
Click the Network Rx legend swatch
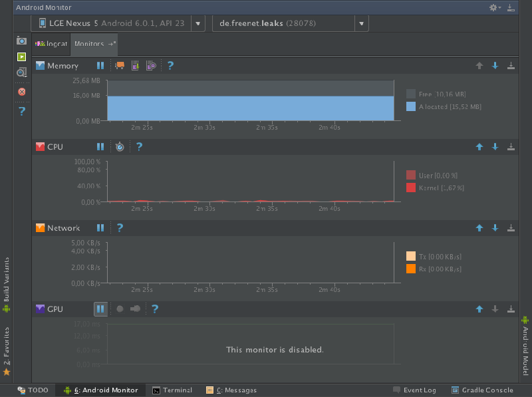(411, 269)
